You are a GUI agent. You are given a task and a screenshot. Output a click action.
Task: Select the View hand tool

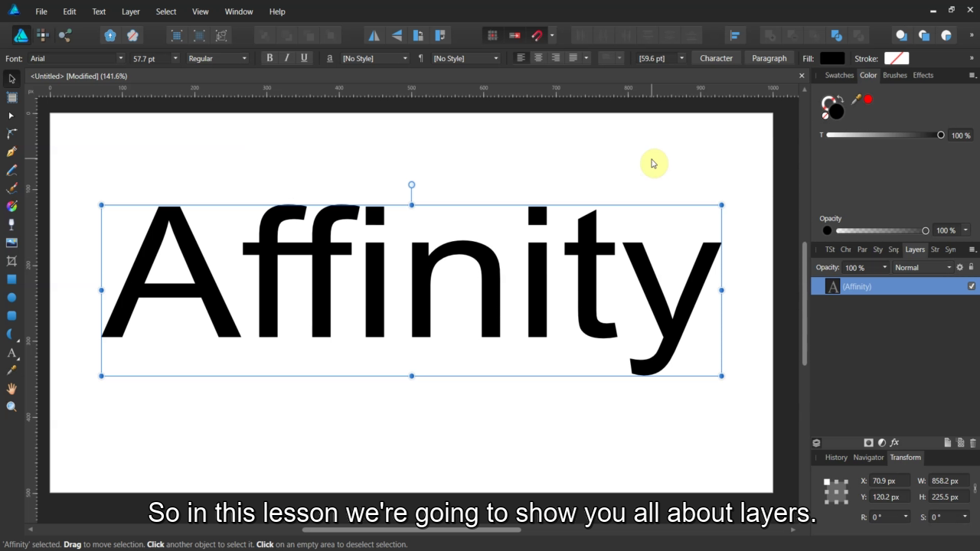click(11, 389)
